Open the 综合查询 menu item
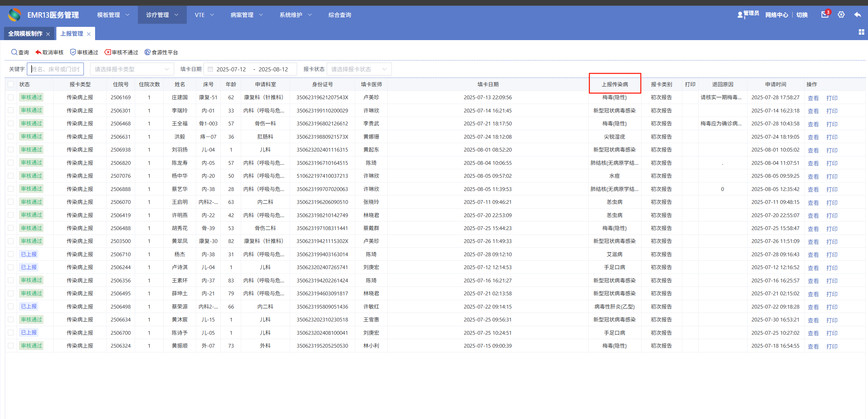 click(340, 15)
